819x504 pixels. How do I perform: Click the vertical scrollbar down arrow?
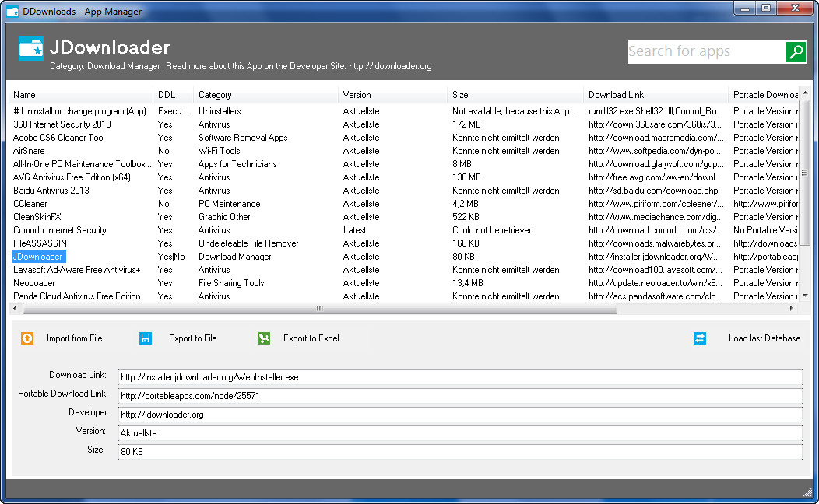(805, 296)
